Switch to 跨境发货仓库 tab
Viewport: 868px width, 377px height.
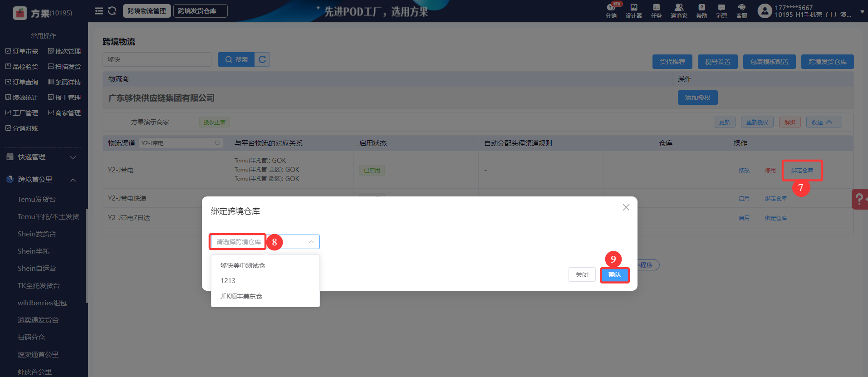point(201,11)
